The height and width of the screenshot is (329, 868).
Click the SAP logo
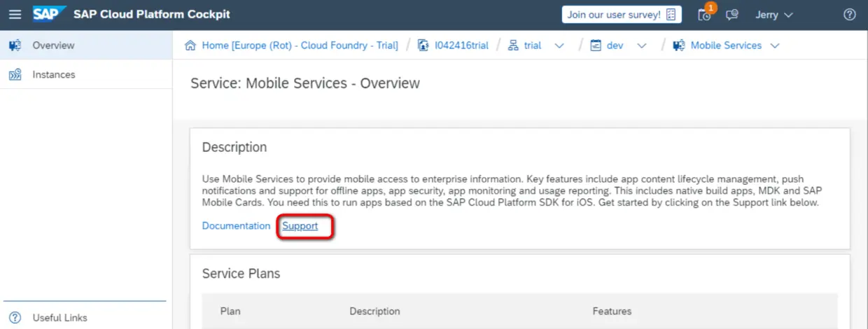(49, 15)
